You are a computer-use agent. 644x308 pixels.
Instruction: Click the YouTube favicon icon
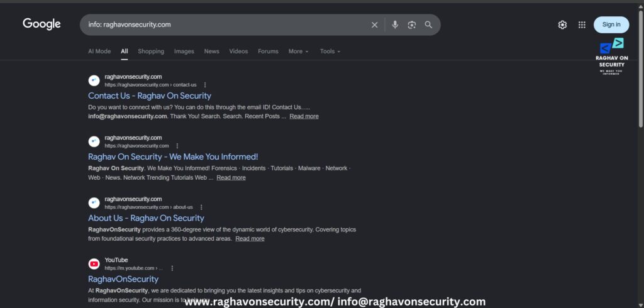coord(94,263)
